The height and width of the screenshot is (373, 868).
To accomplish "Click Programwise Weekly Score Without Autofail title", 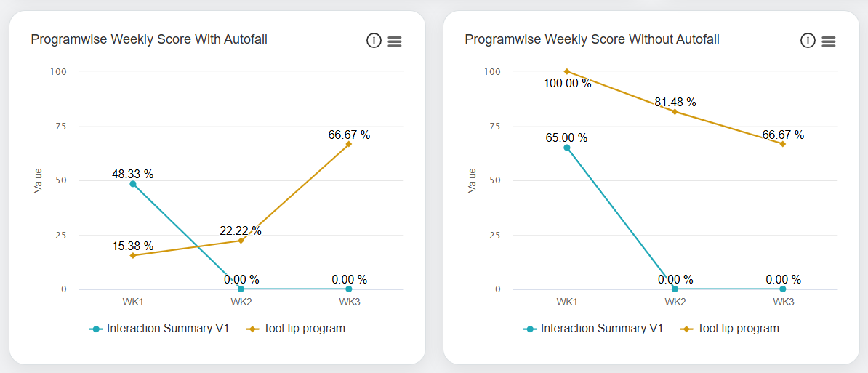I will click(x=592, y=39).
